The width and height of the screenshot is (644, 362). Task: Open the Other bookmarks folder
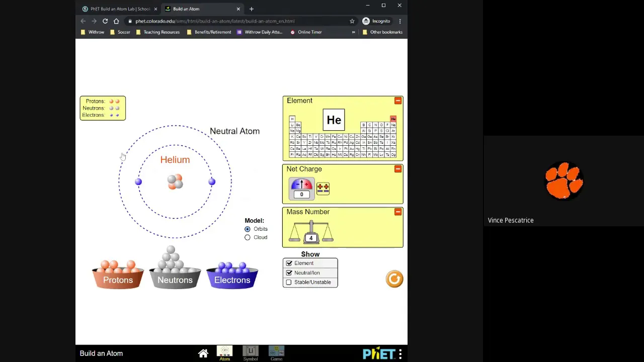coord(382,32)
